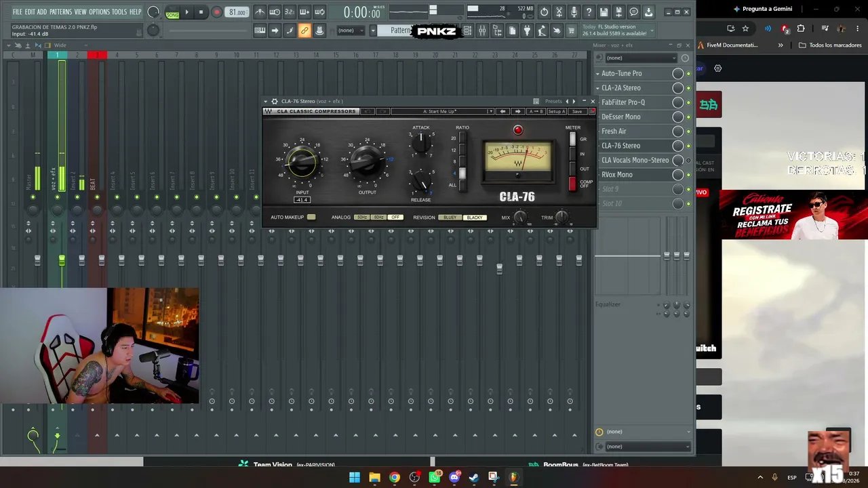Open the Windows Start menu
The image size is (868, 488).
coord(355,477)
